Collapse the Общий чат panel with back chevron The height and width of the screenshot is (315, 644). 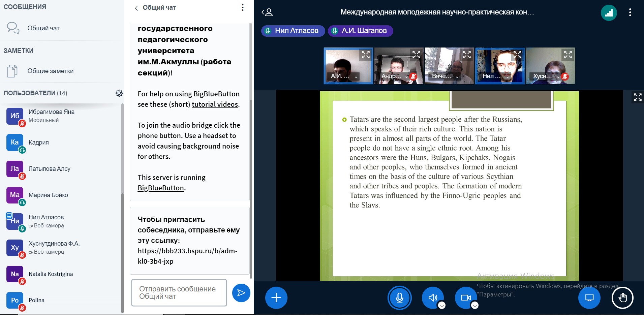pos(136,8)
